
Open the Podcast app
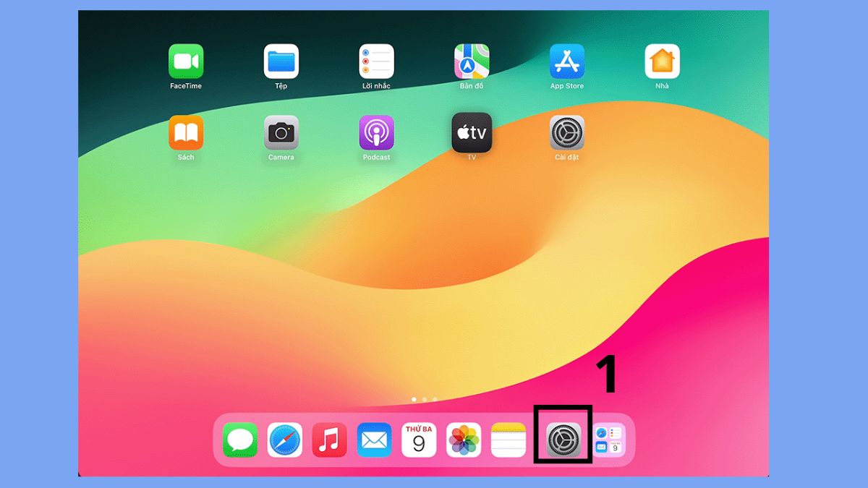376,134
